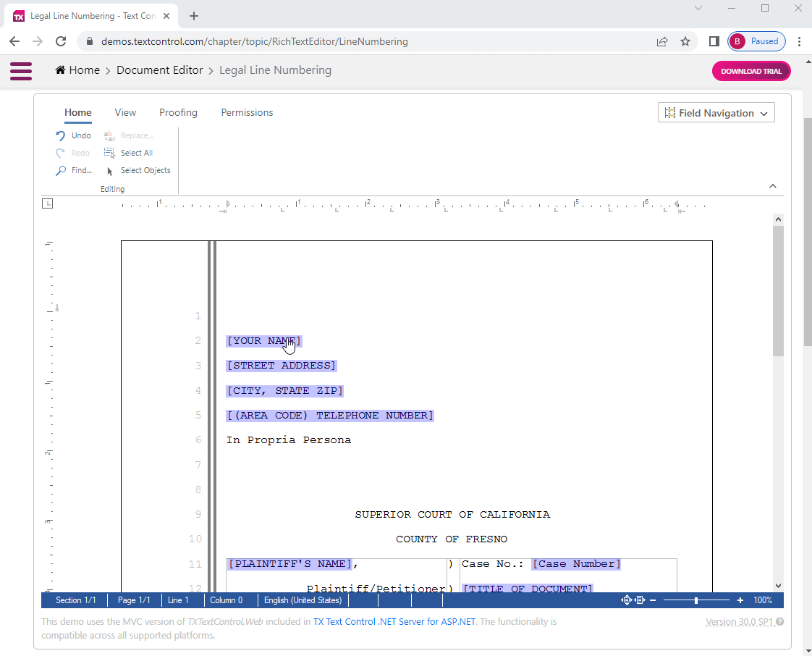Click the English (United States) language entry
812x656 pixels.
(303, 600)
